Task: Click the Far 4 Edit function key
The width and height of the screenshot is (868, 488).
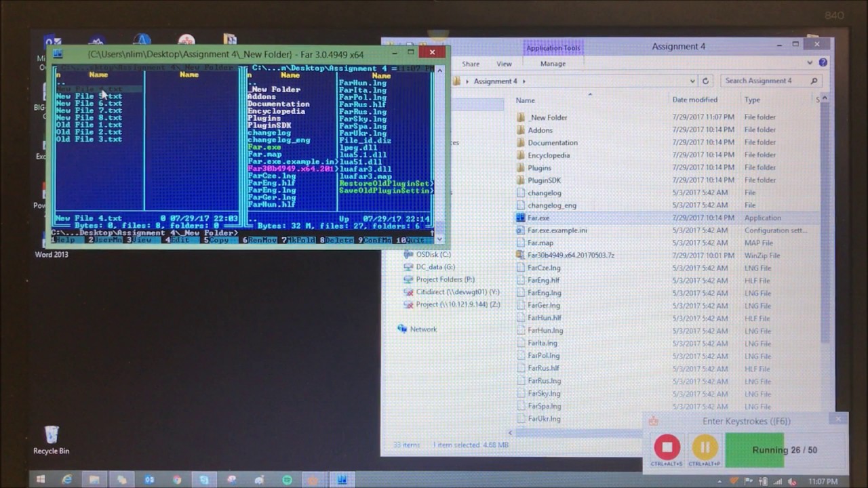Action: coord(179,240)
